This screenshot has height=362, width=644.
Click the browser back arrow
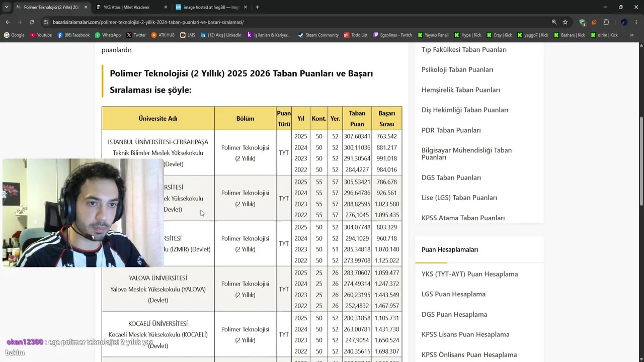(8, 22)
